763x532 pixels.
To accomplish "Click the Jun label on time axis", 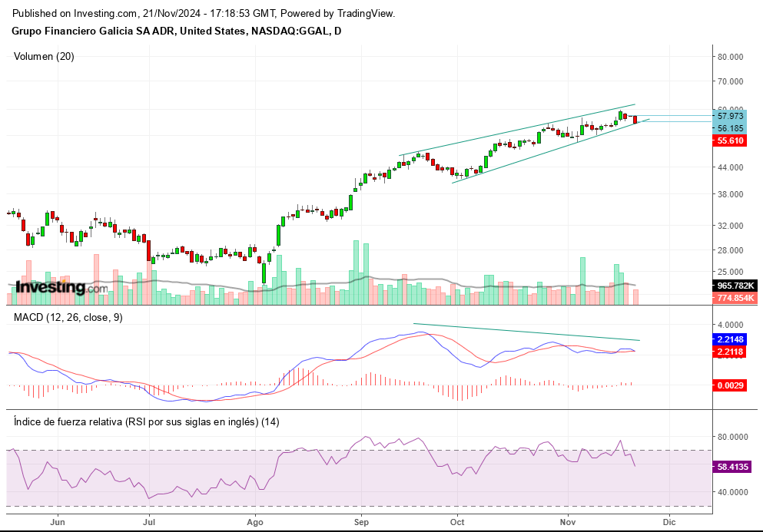I will click(58, 522).
